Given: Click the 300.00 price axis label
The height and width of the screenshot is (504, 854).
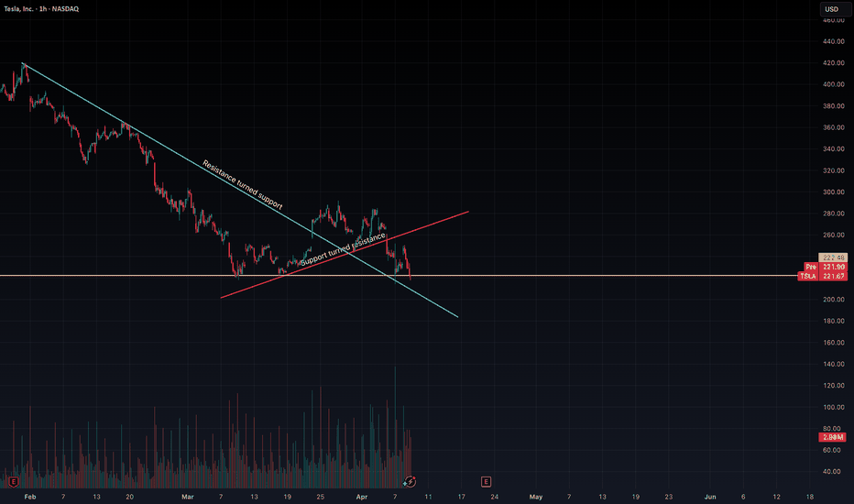Looking at the screenshot, I should 833,192.
